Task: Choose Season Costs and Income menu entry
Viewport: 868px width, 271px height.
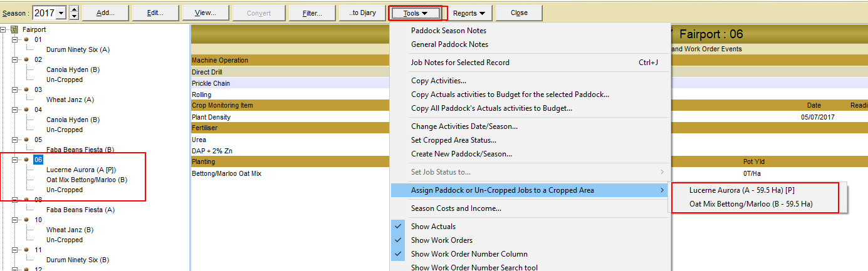Action: tap(456, 208)
